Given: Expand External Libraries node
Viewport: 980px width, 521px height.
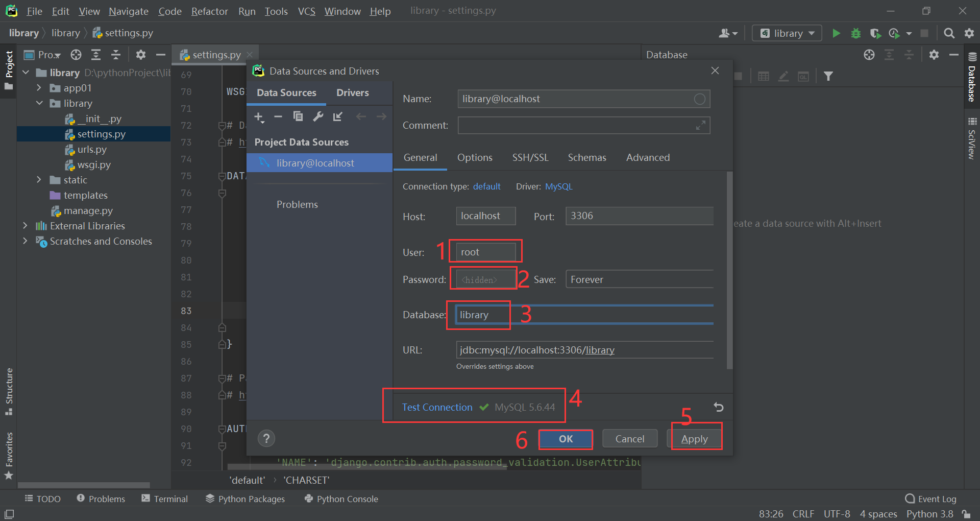Looking at the screenshot, I should (25, 226).
